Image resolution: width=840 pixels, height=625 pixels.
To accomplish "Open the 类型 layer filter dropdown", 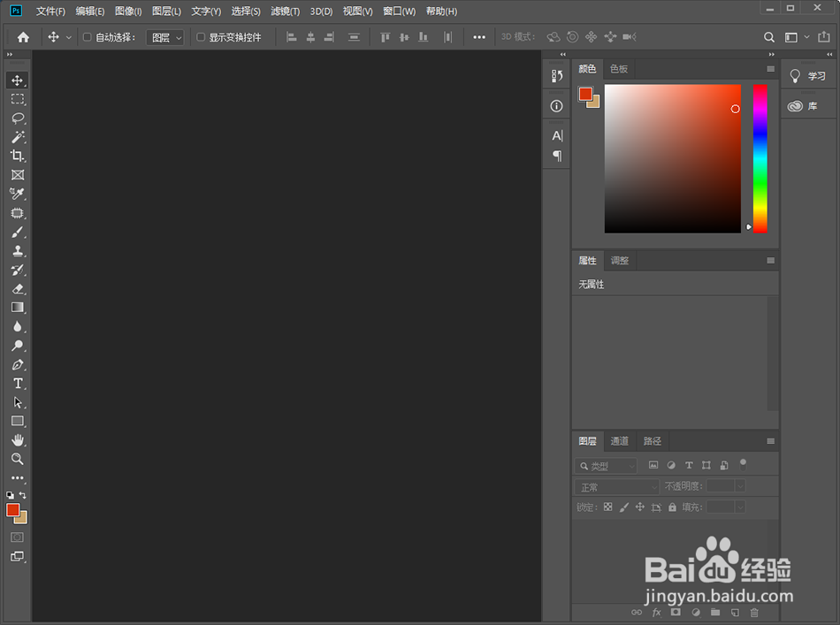I will [606, 466].
